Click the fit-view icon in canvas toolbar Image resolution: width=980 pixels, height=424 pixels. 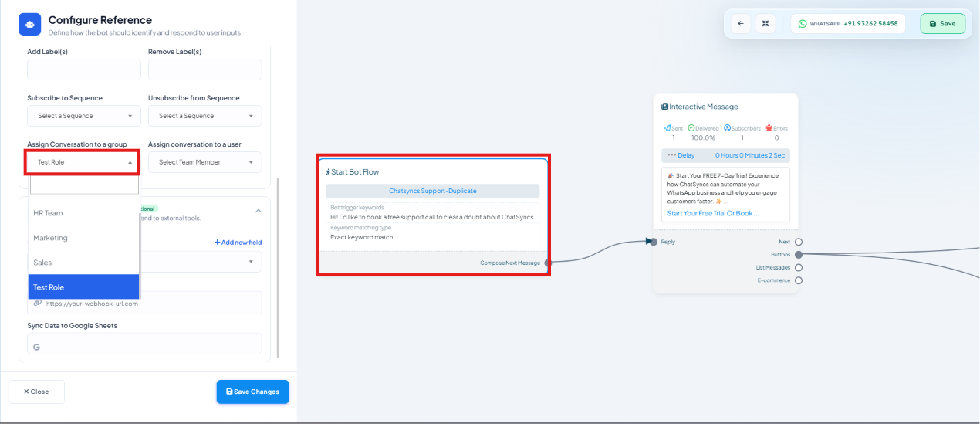[x=765, y=23]
